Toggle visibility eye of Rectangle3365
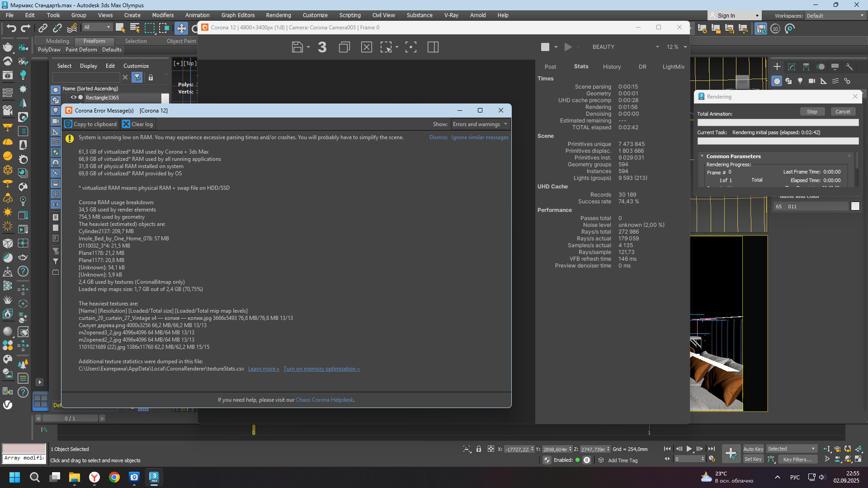This screenshot has width=868, height=488. 73,98
